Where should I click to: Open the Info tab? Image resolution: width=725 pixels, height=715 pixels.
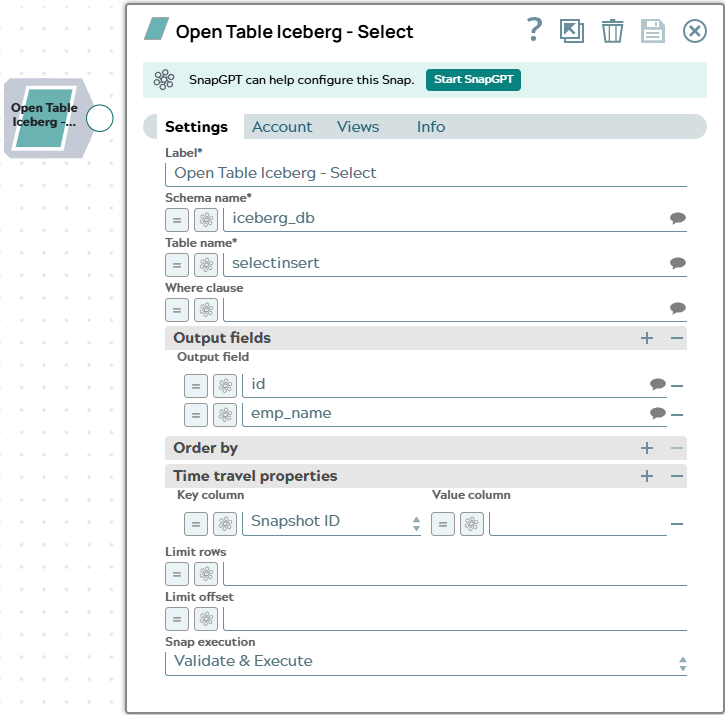click(x=430, y=127)
